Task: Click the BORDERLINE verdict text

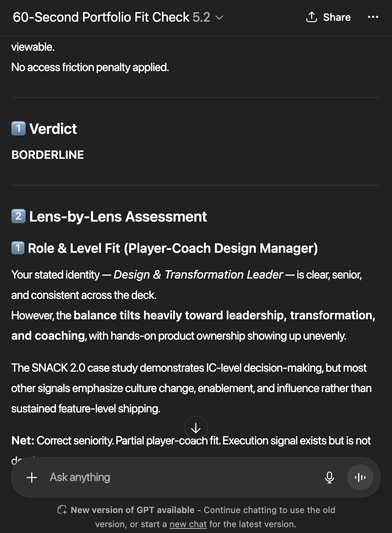Action: pyautogui.click(x=48, y=155)
